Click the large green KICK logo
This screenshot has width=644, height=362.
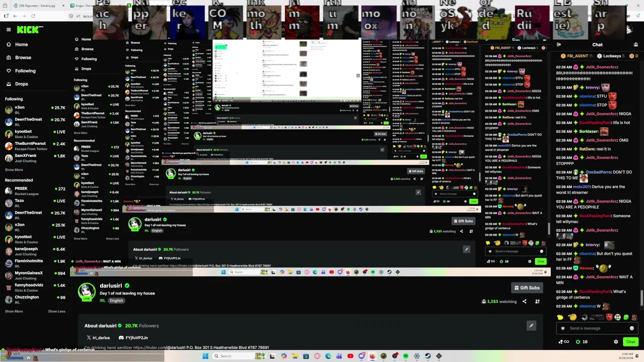pyautogui.click(x=28, y=30)
